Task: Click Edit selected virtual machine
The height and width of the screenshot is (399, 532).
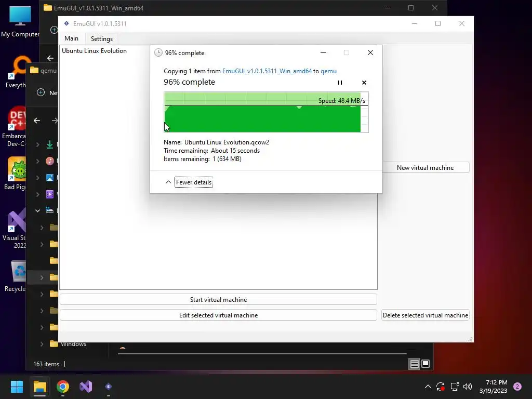Action: [218, 315]
